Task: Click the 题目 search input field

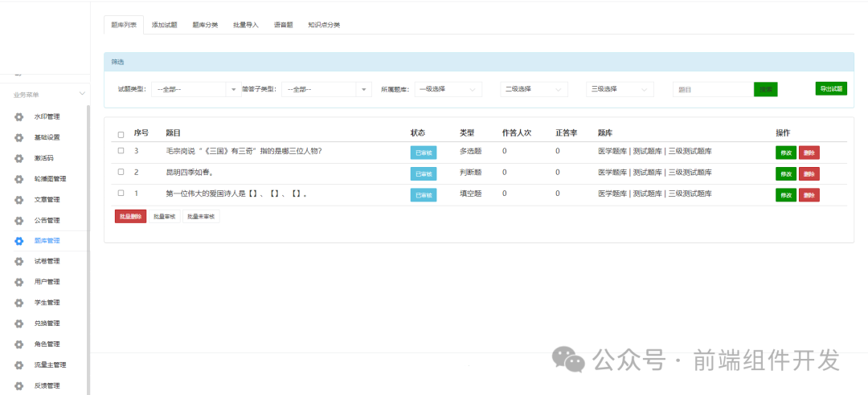Action: (x=714, y=89)
